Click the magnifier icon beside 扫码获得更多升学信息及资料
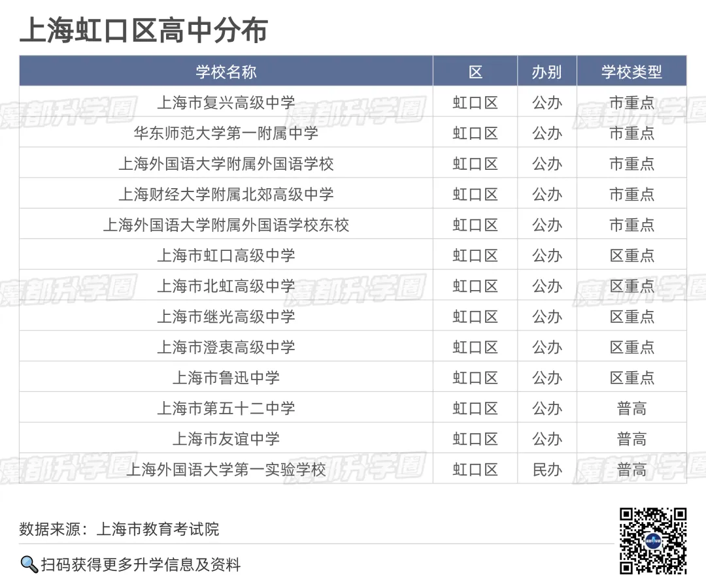Image resolution: width=706 pixels, height=588 pixels. 29,564
